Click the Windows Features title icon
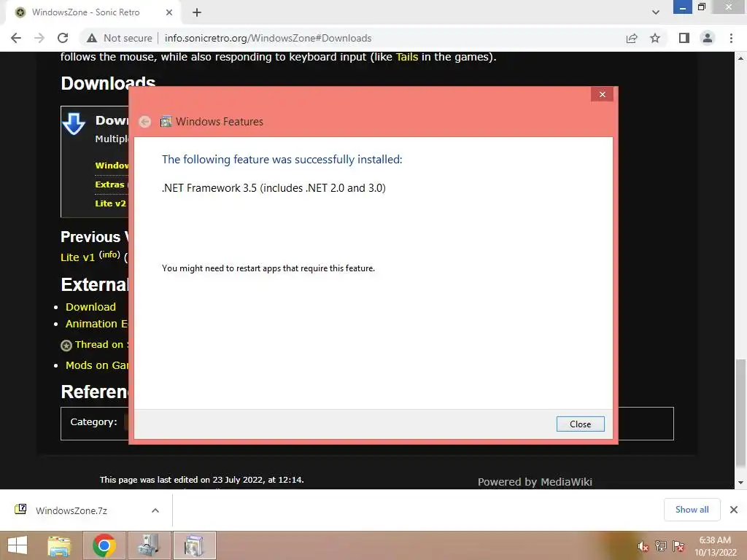The width and height of the screenshot is (747, 560). pyautogui.click(x=166, y=122)
